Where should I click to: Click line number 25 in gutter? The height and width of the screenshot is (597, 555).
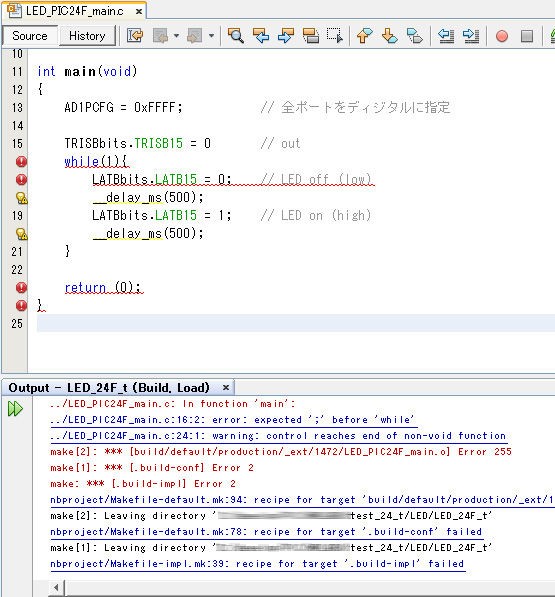17,324
